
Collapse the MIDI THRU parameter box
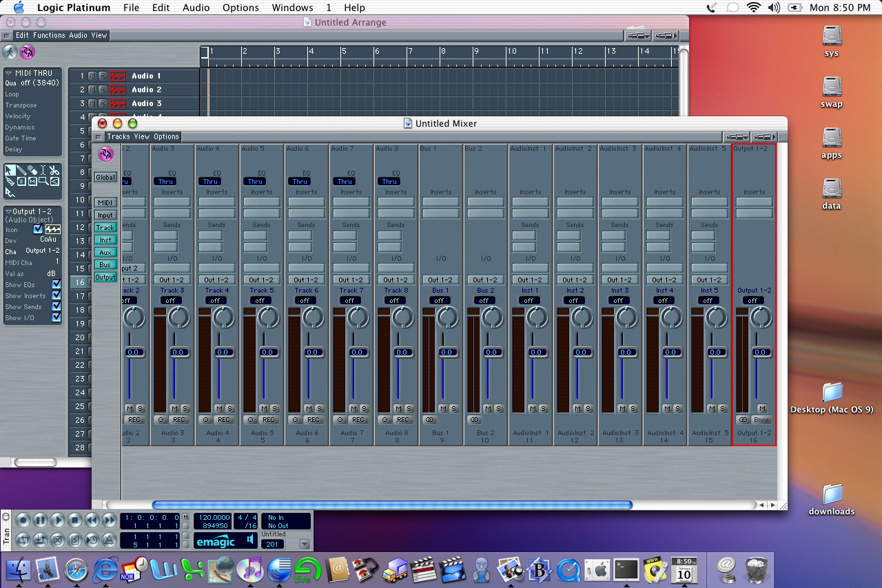(9, 73)
